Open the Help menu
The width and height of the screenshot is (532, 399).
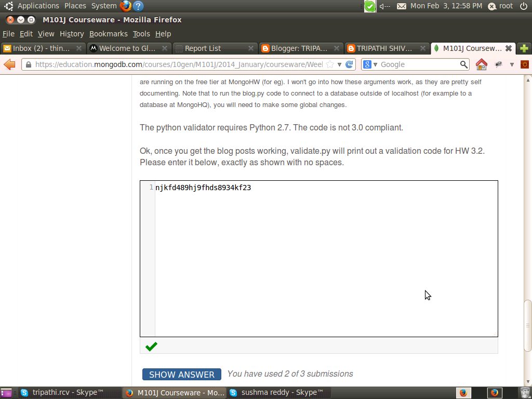163,34
